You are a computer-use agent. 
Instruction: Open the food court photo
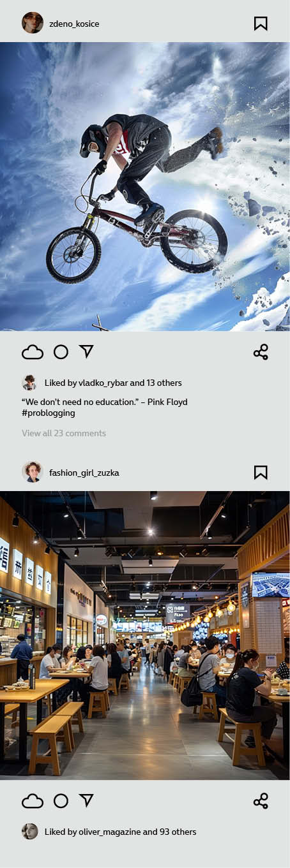[x=145, y=635]
